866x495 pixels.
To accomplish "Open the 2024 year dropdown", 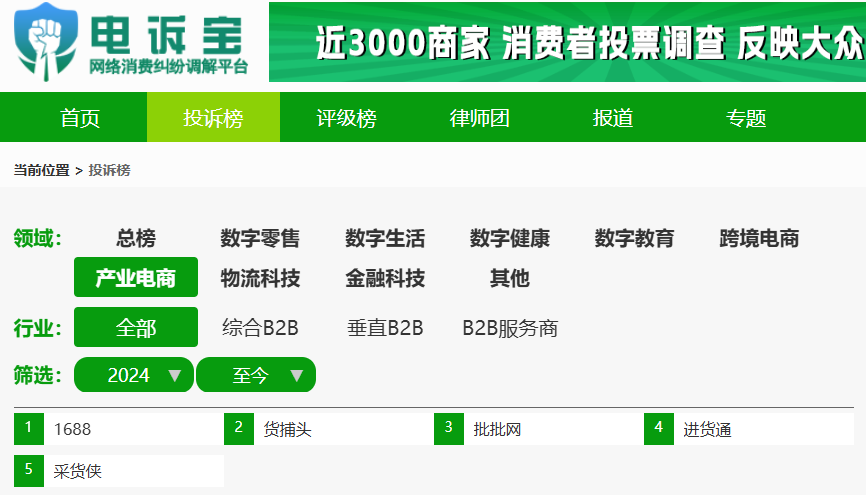I will pos(134,375).
